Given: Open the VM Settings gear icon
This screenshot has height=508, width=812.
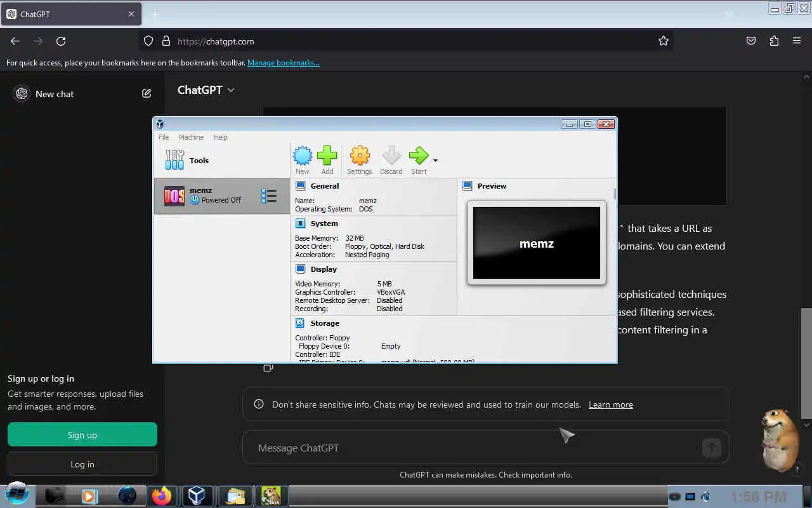Looking at the screenshot, I should (x=360, y=156).
